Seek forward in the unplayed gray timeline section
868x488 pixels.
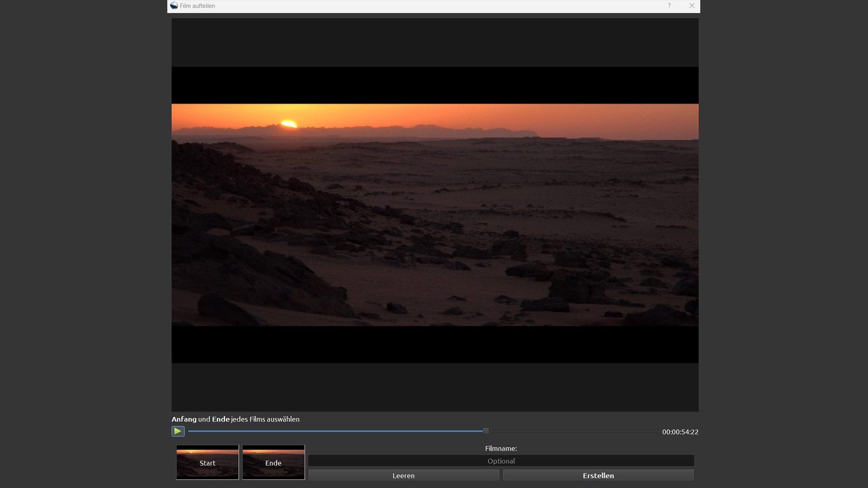point(574,431)
